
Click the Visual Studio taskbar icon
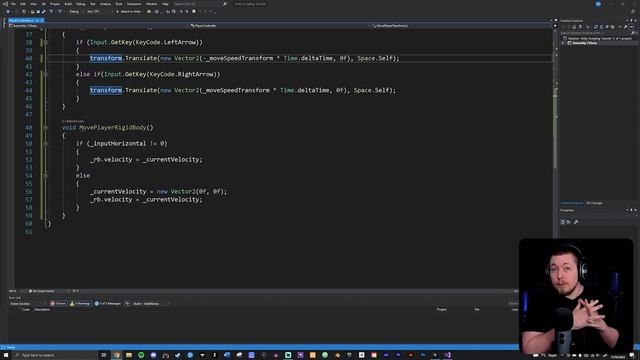pos(447,355)
